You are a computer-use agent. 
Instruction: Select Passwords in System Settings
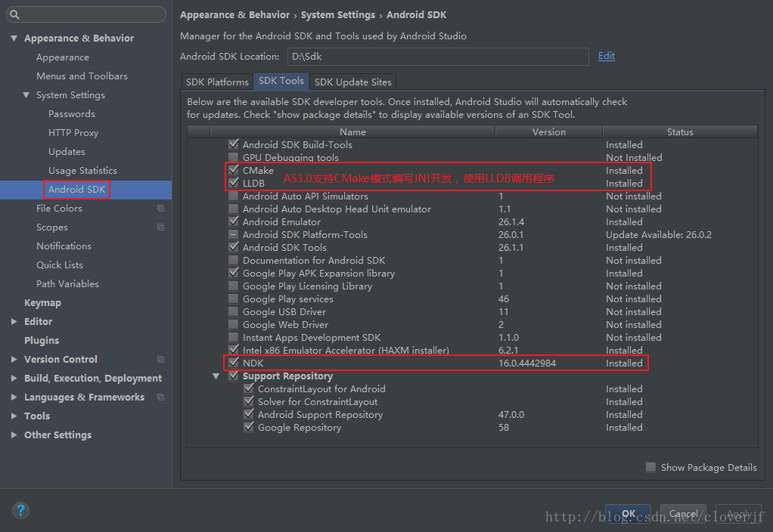pos(72,114)
